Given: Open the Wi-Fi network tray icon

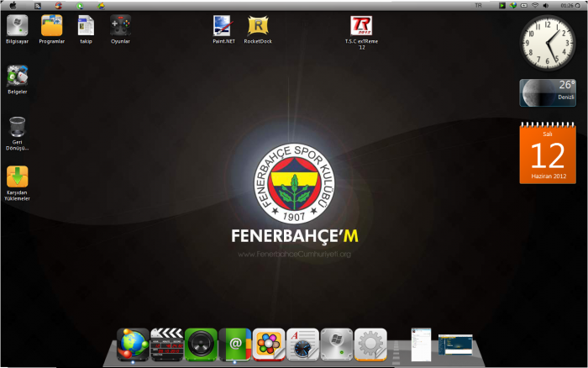Looking at the screenshot, I should [535, 6].
